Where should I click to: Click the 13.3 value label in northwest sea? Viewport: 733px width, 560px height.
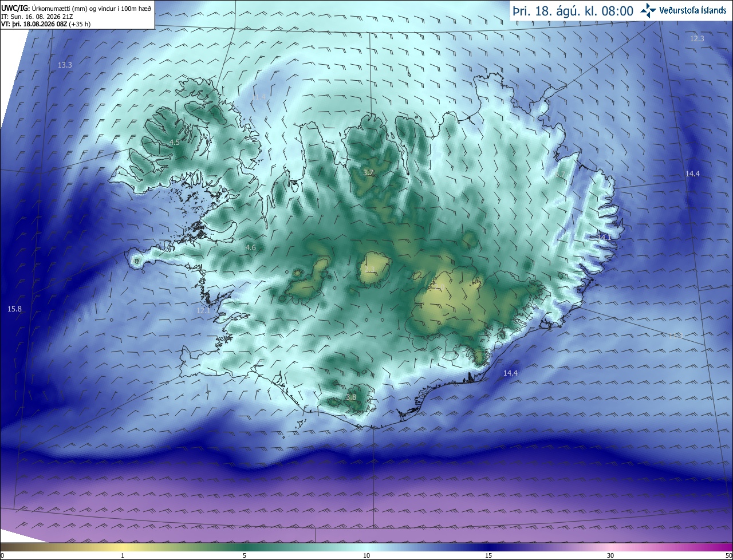[65, 65]
